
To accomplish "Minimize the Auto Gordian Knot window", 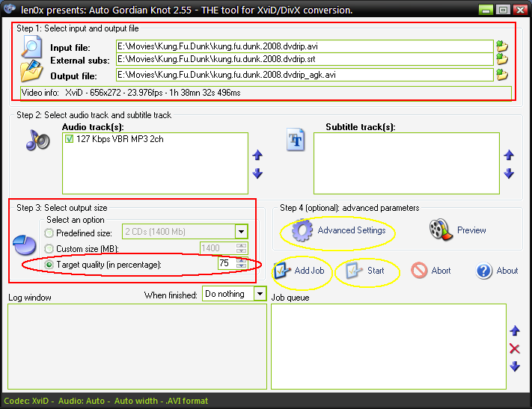I will tap(486, 10).
